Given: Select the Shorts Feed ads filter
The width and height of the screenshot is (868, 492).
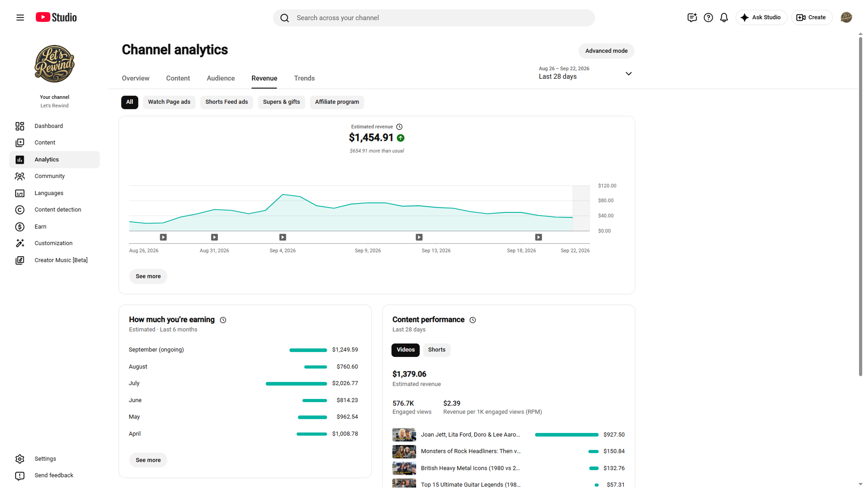Looking at the screenshot, I should 226,102.
